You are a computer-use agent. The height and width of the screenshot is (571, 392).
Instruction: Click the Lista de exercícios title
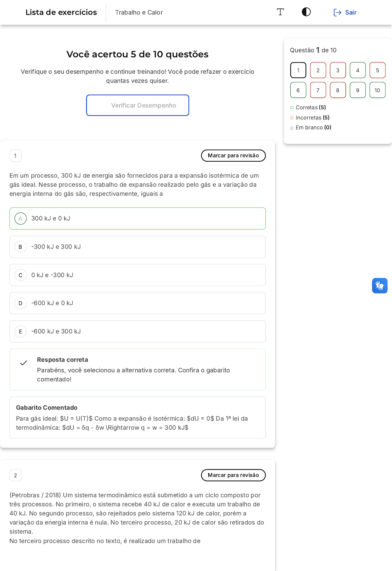coord(61,12)
